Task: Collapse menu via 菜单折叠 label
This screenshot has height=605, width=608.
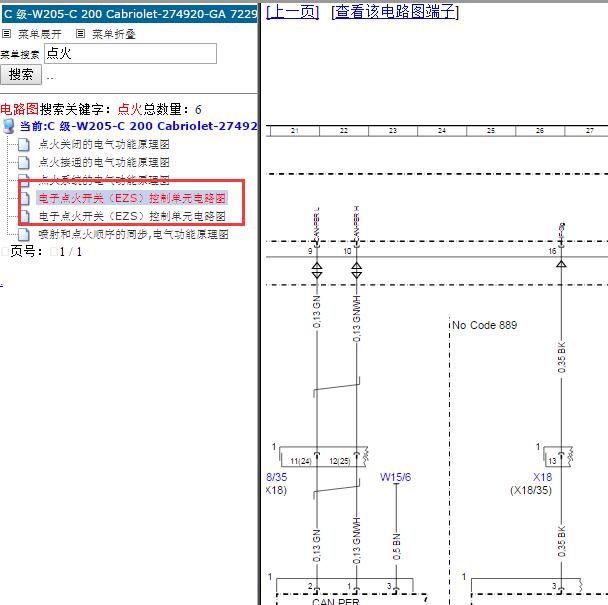Action: point(114,34)
